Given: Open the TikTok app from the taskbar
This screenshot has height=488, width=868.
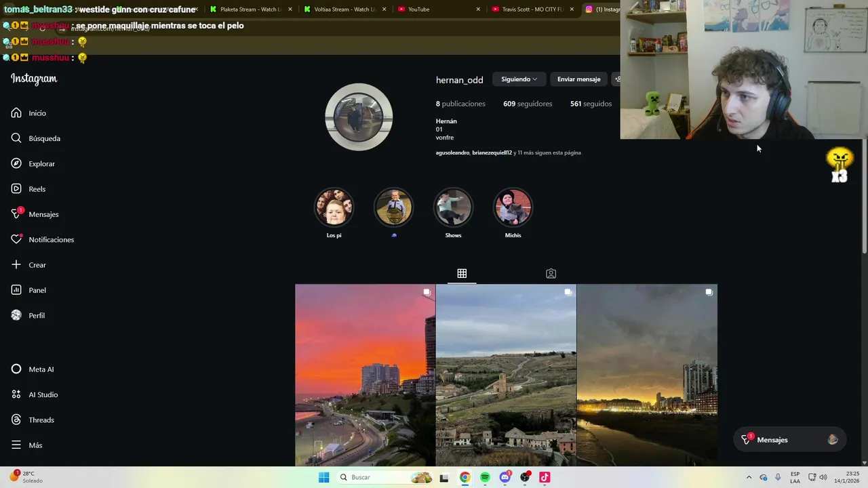Looking at the screenshot, I should pyautogui.click(x=545, y=477).
